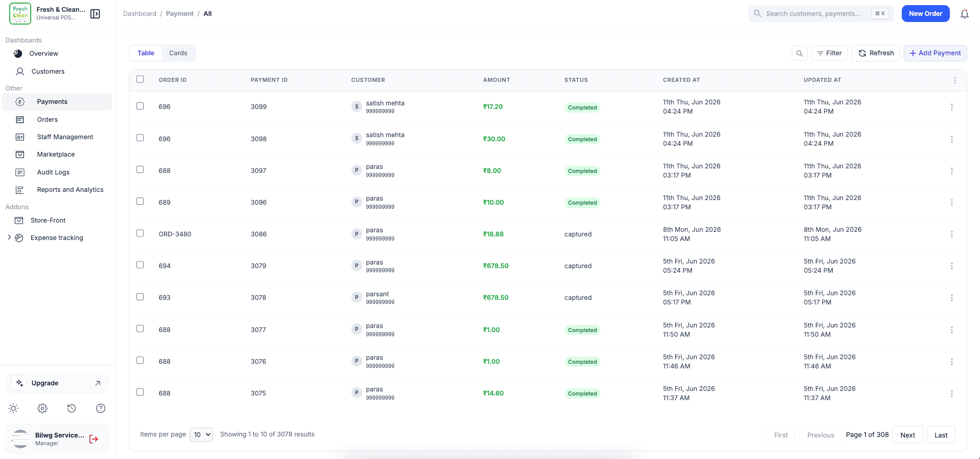The width and height of the screenshot is (980, 459).
Task: Check the row for payment 3078
Action: coord(140,297)
